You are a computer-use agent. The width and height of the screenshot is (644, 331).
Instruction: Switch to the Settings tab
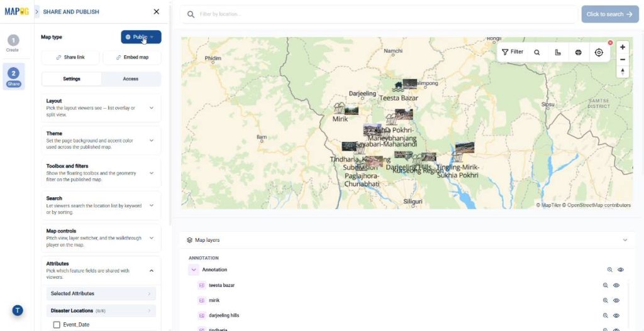(x=72, y=79)
